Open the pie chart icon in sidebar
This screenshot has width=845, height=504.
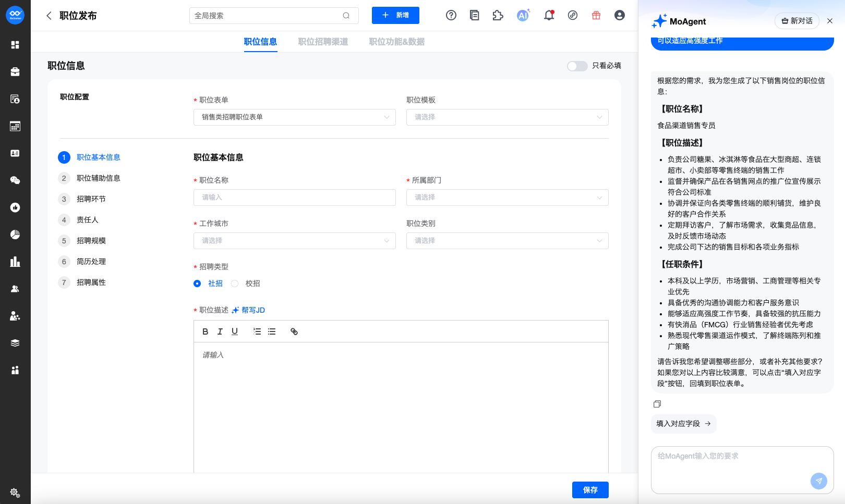tap(15, 235)
